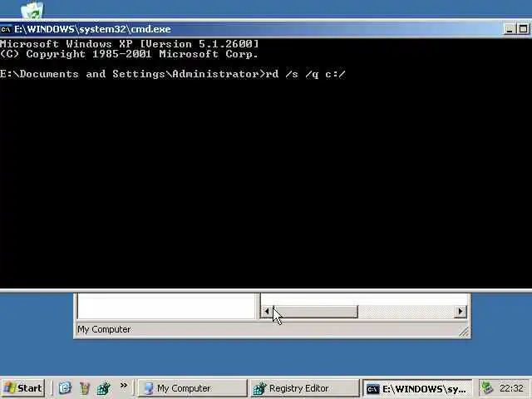Click the right arrow of horizontal scrollbar

(x=460, y=311)
